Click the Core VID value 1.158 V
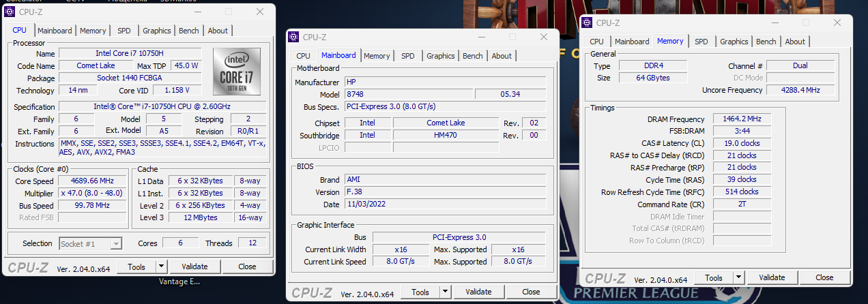868x304 pixels. [x=177, y=90]
